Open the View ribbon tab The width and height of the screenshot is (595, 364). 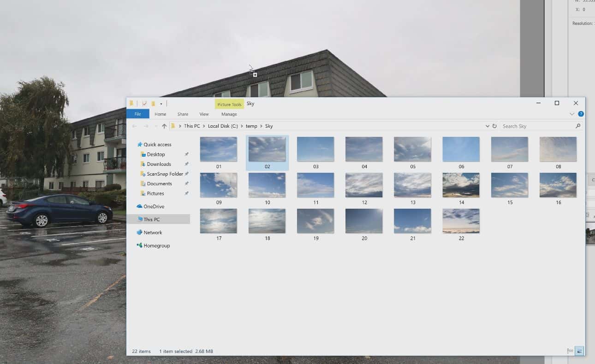coord(204,114)
